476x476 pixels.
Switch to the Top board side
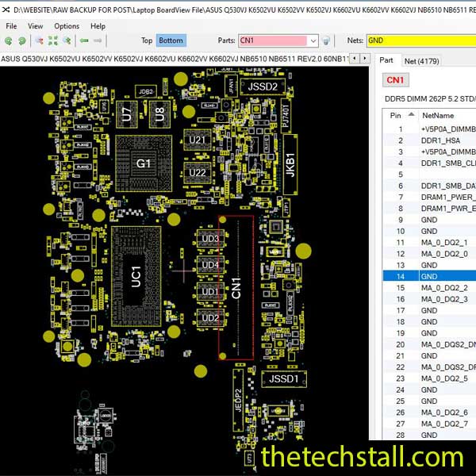tap(147, 40)
